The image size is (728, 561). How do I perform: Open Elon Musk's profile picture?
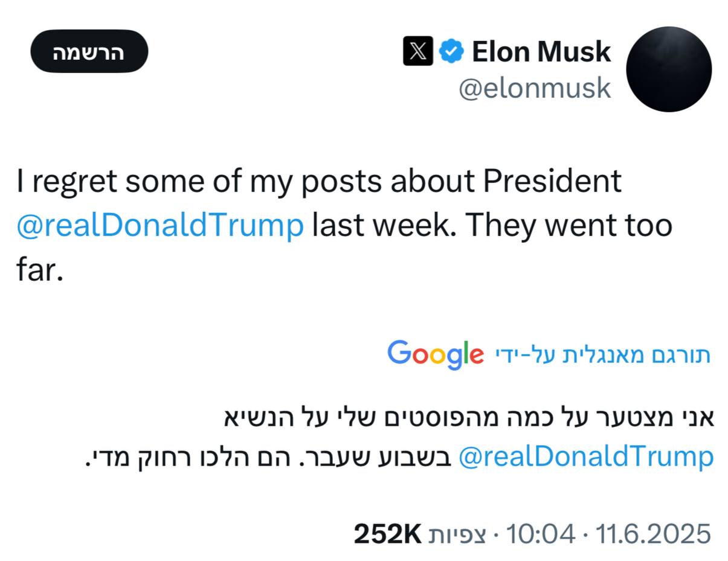(x=668, y=69)
